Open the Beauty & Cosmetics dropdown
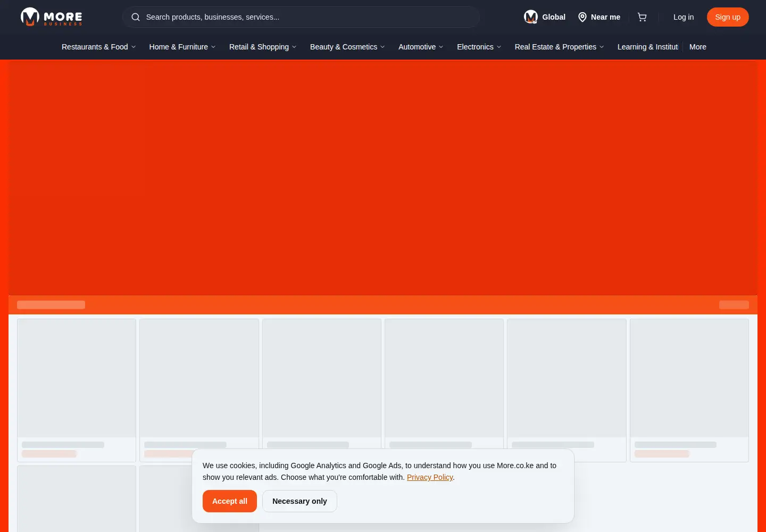Screen dimensions: 766x532 [x=347, y=47]
